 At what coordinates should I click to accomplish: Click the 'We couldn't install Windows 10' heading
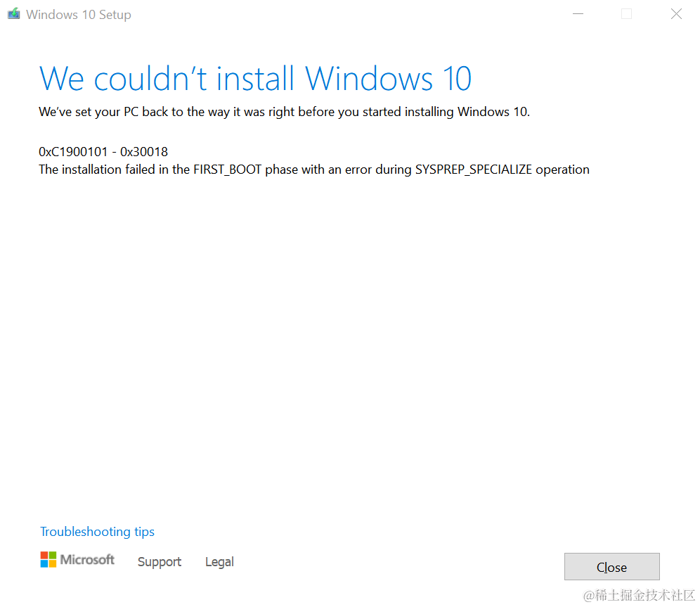click(255, 78)
